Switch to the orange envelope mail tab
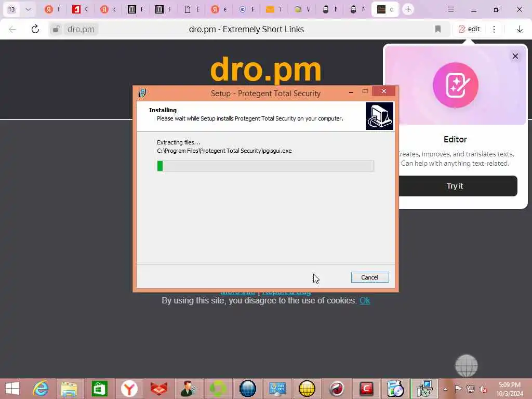This screenshot has width=532, height=399. pyautogui.click(x=274, y=9)
